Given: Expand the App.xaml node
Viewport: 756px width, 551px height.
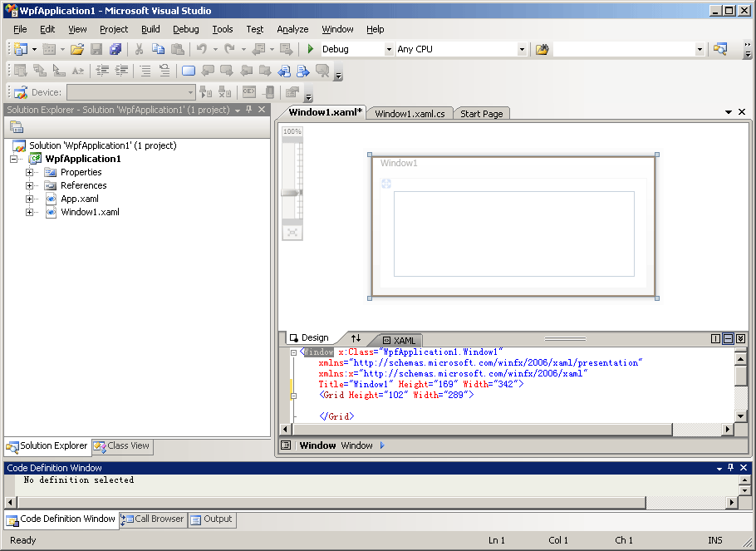Looking at the screenshot, I should [29, 199].
